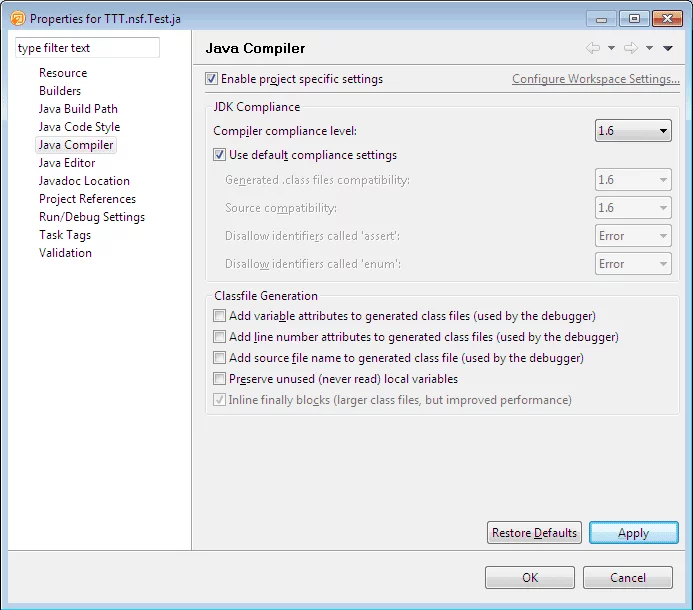Click the back navigation arrow icon
This screenshot has width=693, height=610.
592,48
